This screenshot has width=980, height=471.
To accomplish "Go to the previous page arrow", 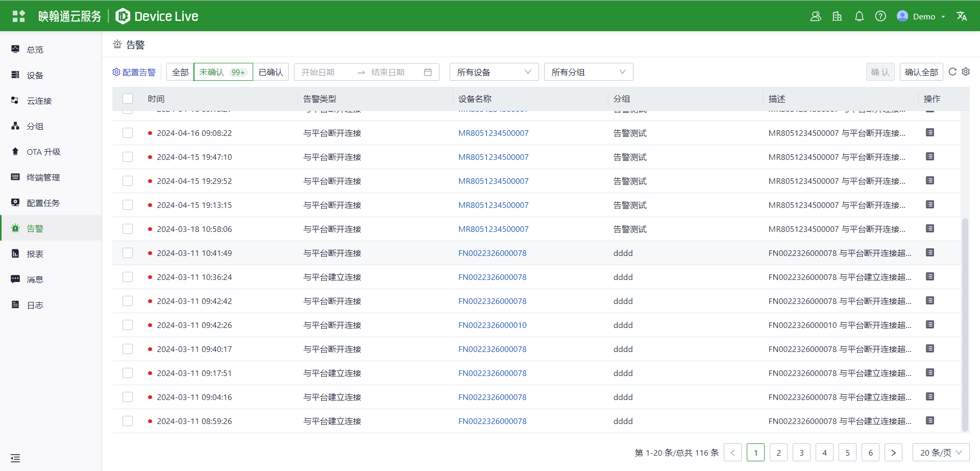I will tap(732, 453).
